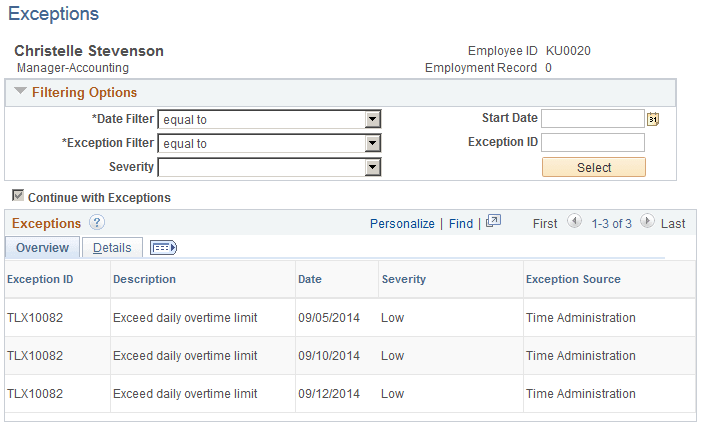
Task: Click the show all columns icon
Action: point(163,247)
